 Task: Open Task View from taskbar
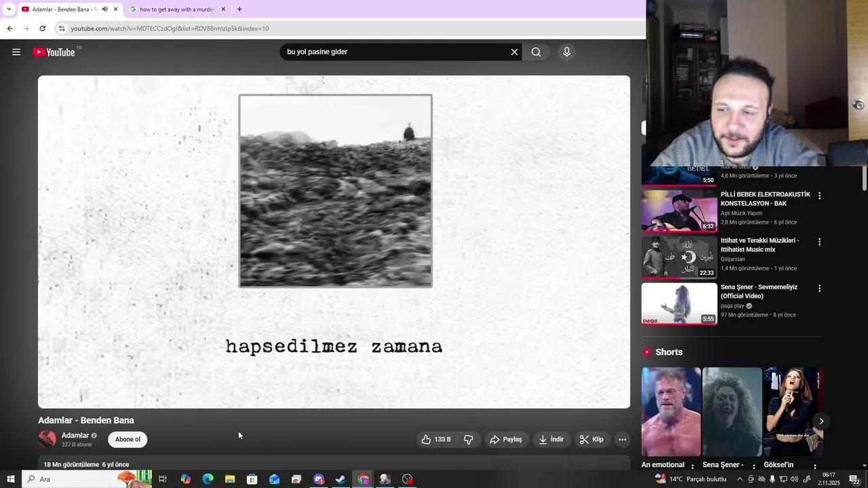click(x=163, y=479)
